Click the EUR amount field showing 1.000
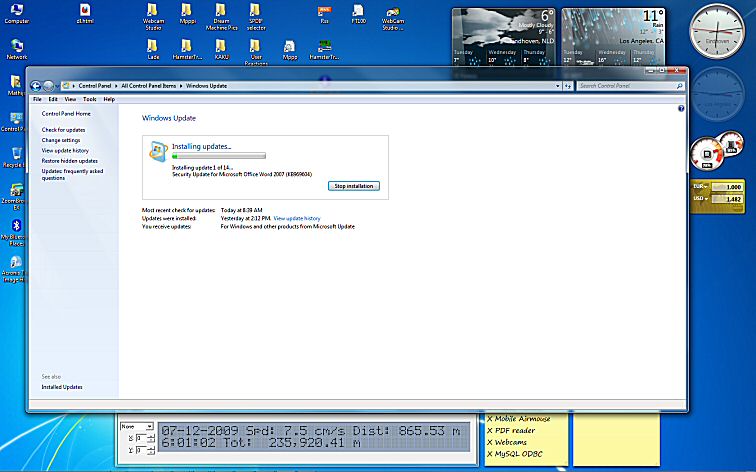The width and height of the screenshot is (756, 472). tap(727, 187)
